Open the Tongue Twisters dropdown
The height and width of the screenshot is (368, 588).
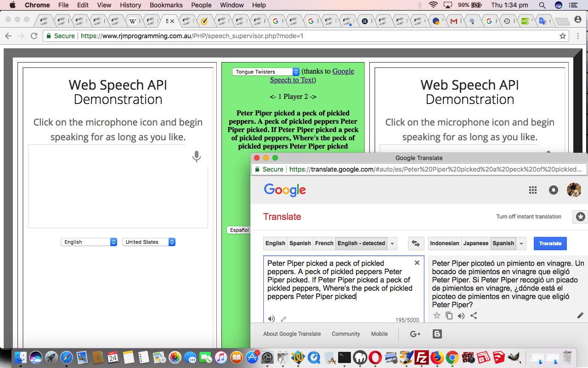click(x=266, y=71)
